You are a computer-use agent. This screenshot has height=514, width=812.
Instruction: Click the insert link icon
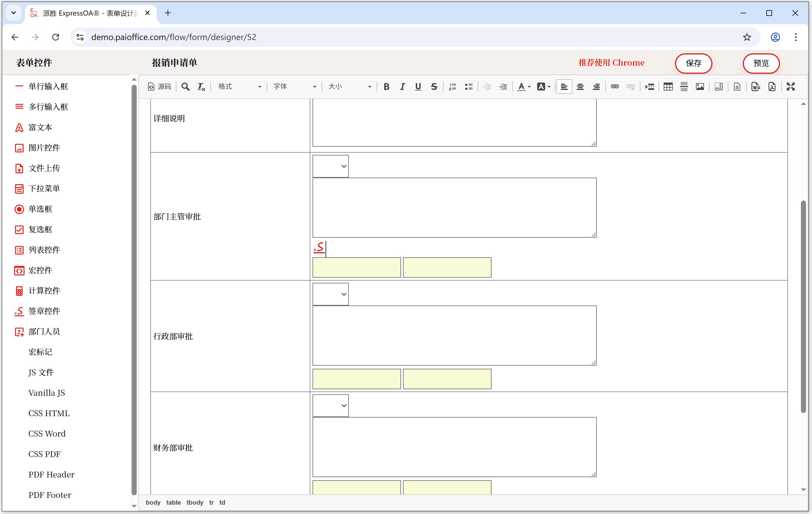coord(614,87)
